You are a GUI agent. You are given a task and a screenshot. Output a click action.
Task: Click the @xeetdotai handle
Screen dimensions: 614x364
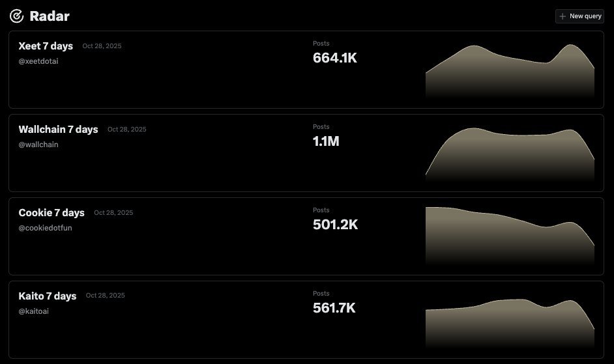[38, 61]
